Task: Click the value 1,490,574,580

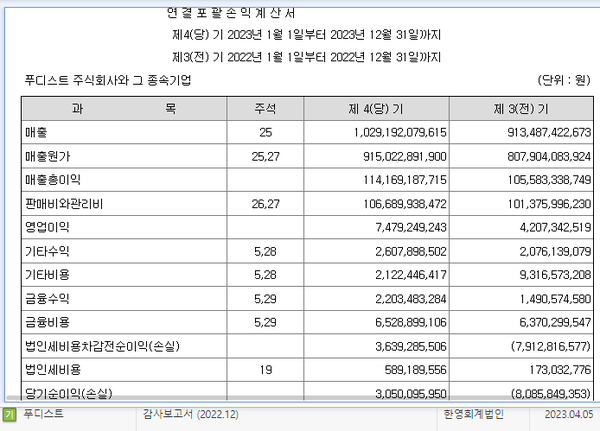Action: (x=555, y=299)
